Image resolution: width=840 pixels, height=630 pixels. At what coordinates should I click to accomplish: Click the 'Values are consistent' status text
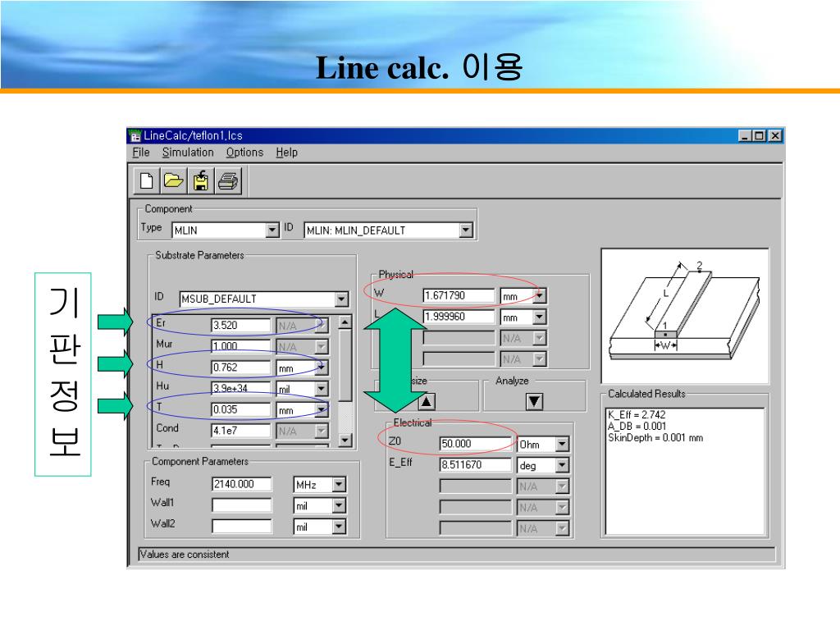coord(184,555)
